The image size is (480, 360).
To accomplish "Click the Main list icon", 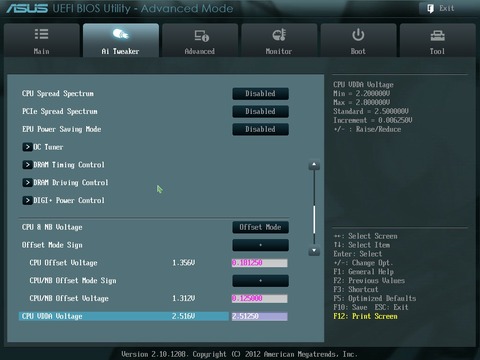I will coord(42,34).
